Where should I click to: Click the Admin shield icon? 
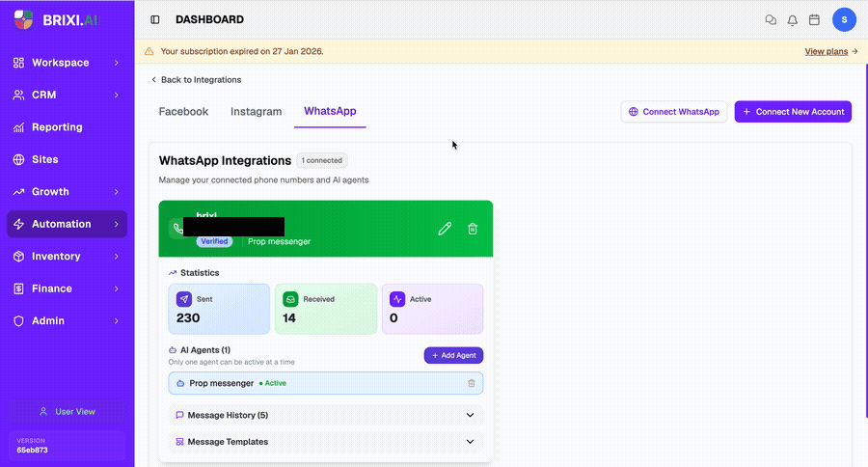tap(19, 320)
